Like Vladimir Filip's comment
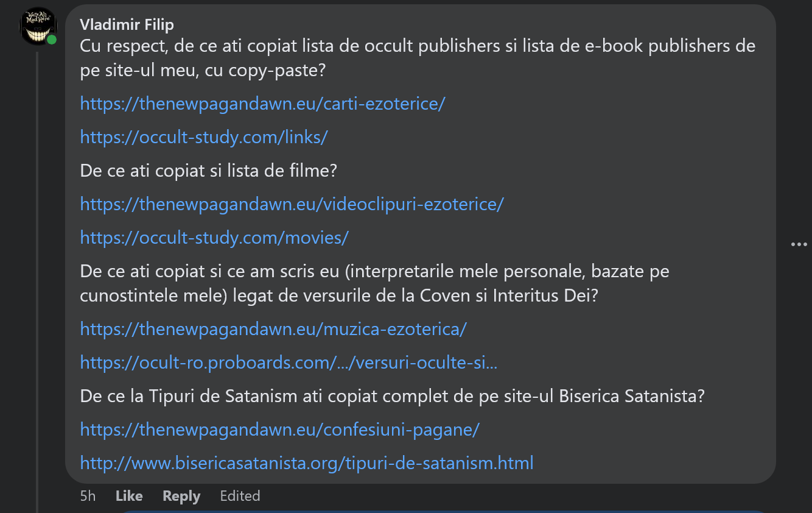 pos(129,496)
